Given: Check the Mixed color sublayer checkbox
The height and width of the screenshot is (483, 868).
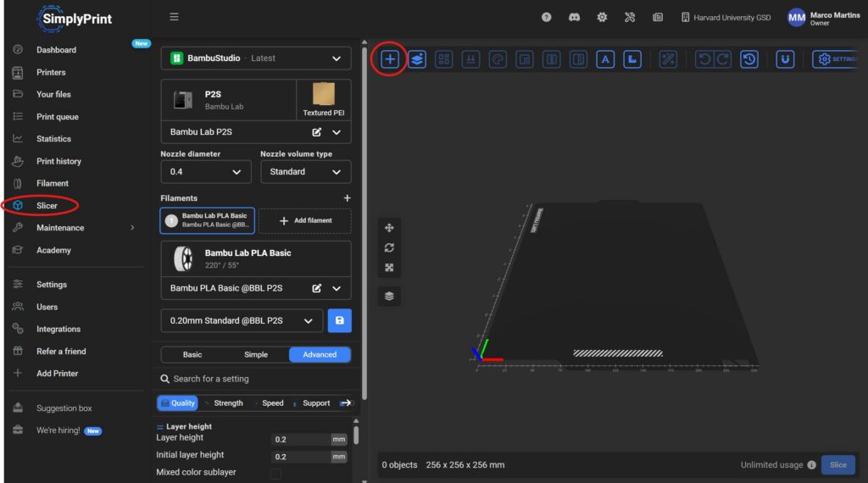Looking at the screenshot, I should (x=275, y=474).
